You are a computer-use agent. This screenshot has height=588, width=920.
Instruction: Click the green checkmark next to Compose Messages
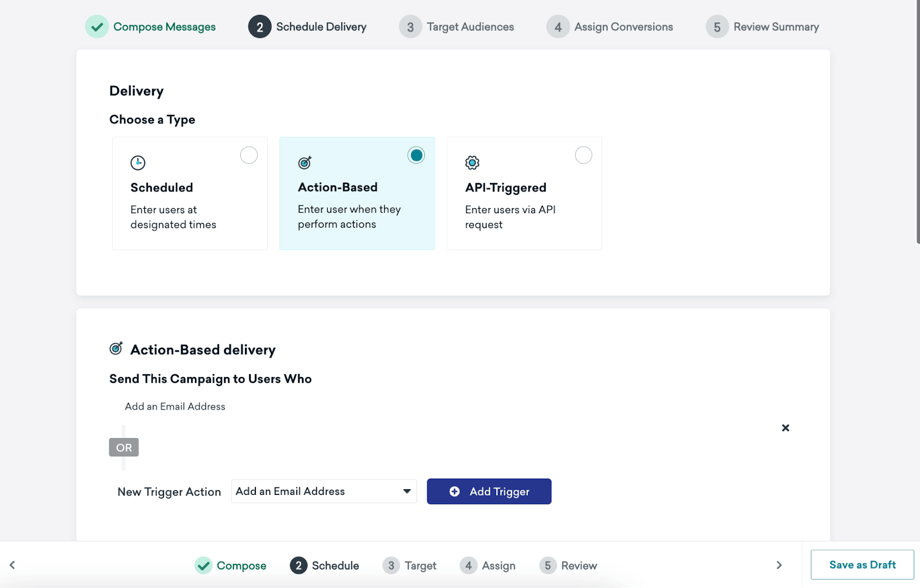[97, 26]
